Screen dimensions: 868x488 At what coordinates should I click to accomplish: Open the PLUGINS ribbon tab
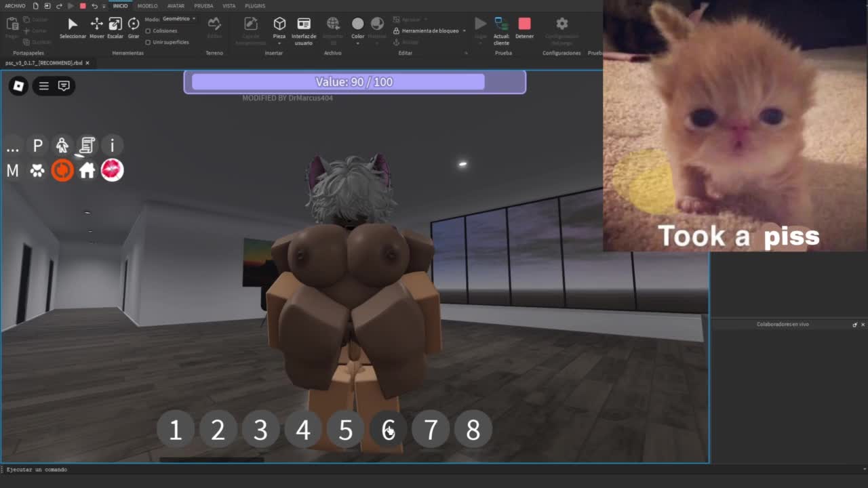click(x=255, y=6)
